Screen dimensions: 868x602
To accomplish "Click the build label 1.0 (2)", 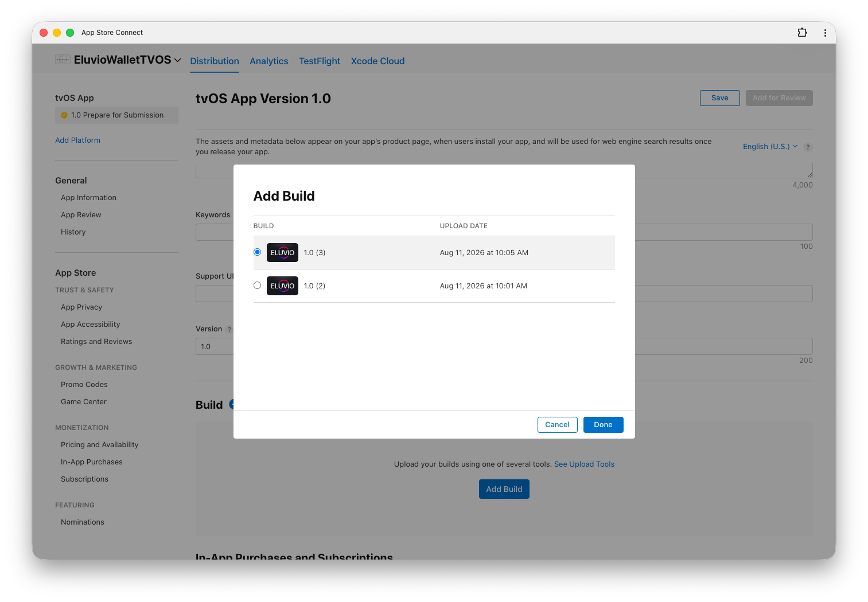I will tap(314, 286).
